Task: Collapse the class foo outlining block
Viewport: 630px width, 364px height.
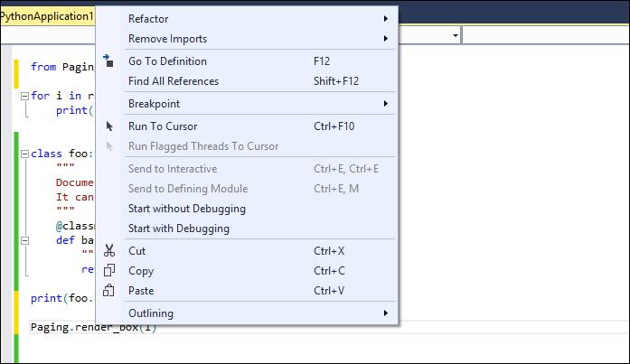Action: [x=24, y=154]
